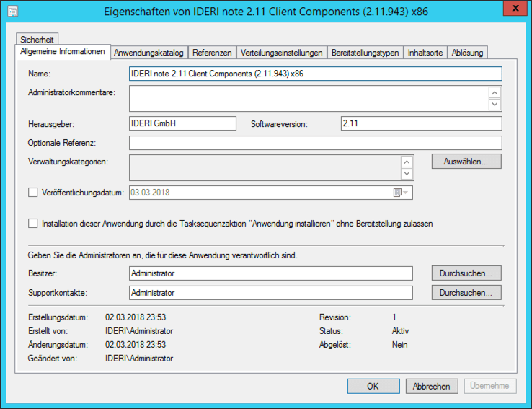Viewport: 532px width, 409px height.
Task: Click the Erstellungsdatum value 02.03.2018 23:53
Action: click(136, 317)
